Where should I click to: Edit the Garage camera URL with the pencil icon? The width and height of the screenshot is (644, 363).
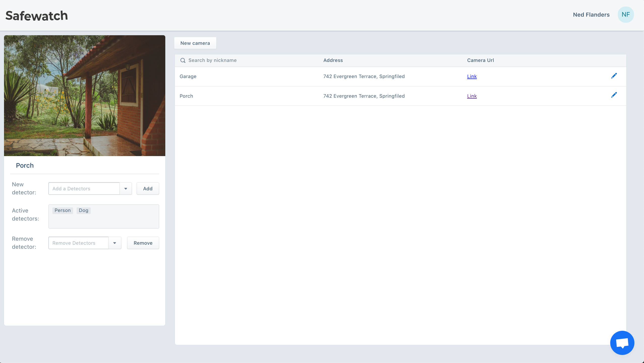pyautogui.click(x=614, y=76)
